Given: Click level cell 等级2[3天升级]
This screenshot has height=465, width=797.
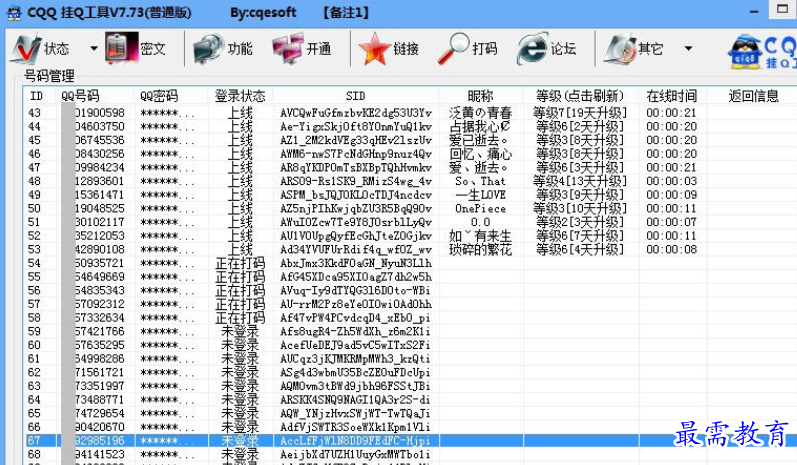Looking at the screenshot, I should (580, 223).
